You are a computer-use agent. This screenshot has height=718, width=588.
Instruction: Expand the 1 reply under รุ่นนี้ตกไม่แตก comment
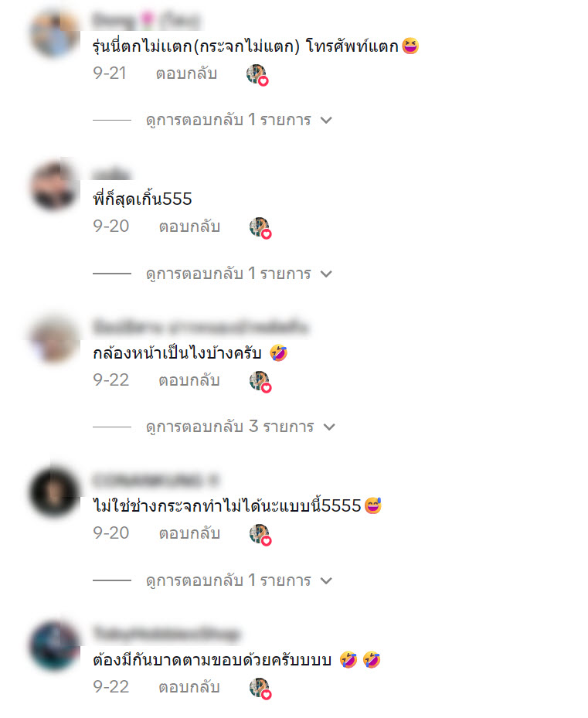[x=239, y=120]
